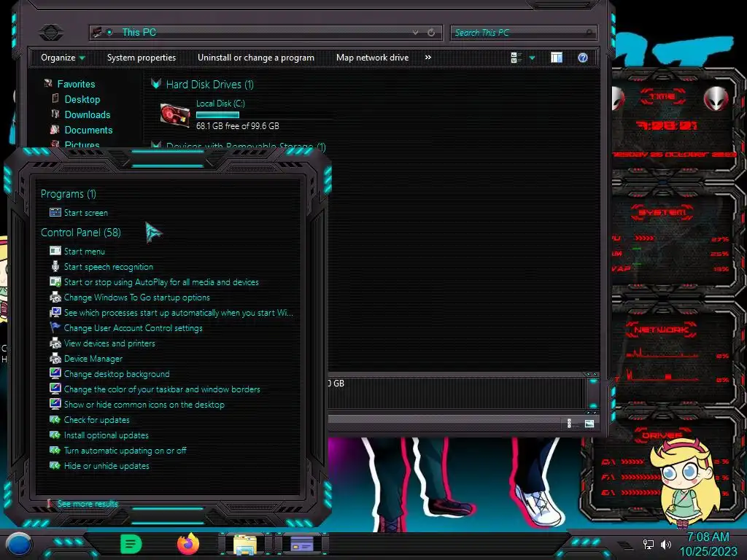This screenshot has width=747, height=560.
Task: Open the view options dropdown arrow
Action: coord(532,58)
